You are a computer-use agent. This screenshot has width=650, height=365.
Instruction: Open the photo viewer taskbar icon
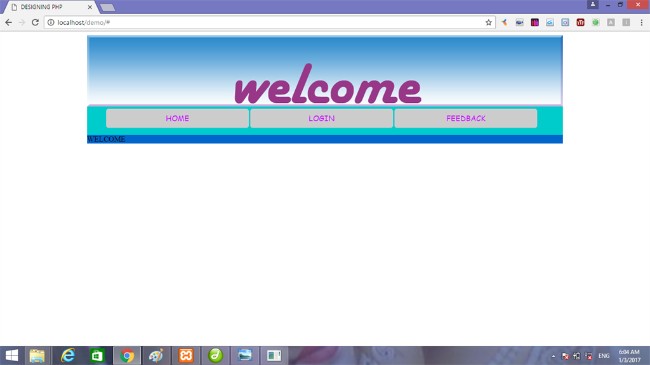(245, 355)
